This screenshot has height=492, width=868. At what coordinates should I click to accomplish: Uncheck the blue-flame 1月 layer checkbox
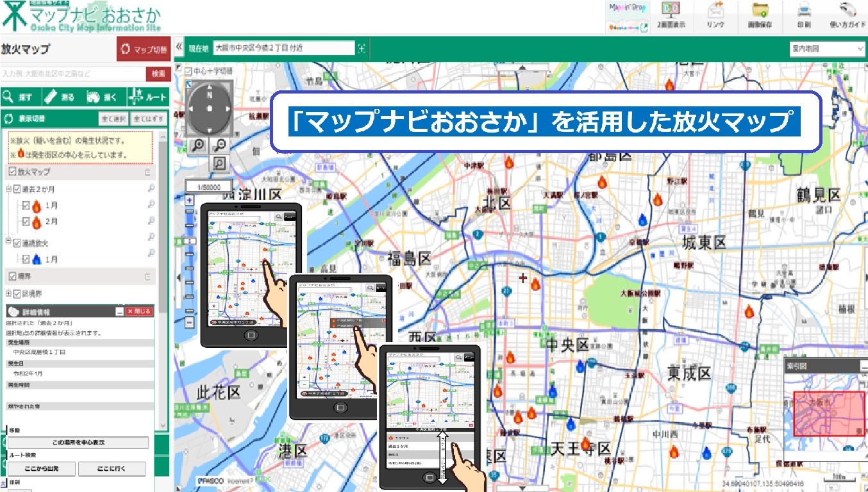(26, 259)
